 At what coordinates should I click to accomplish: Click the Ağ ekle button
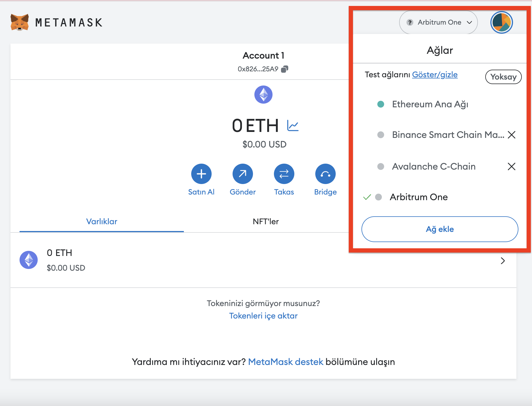440,229
